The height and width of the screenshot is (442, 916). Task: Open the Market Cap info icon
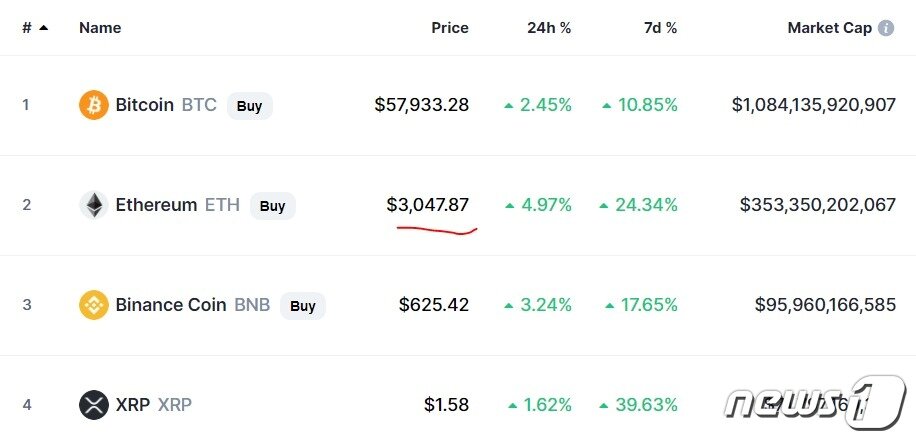pos(886,28)
